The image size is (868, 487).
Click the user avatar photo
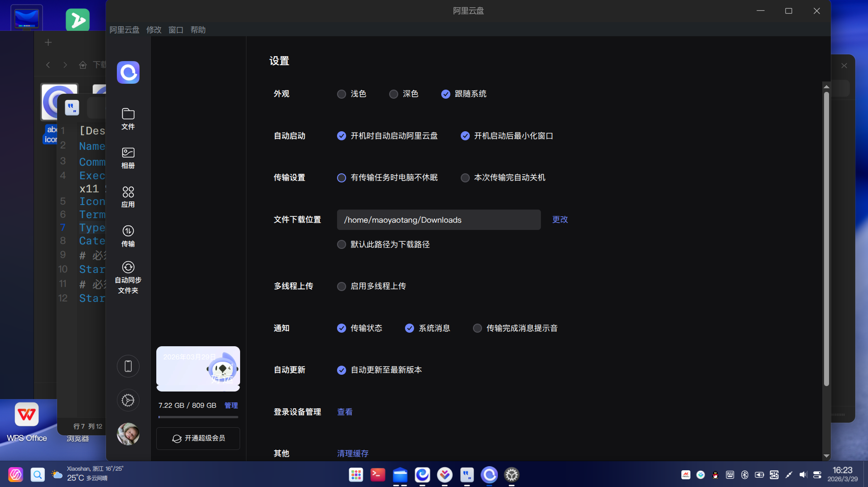[128, 434]
